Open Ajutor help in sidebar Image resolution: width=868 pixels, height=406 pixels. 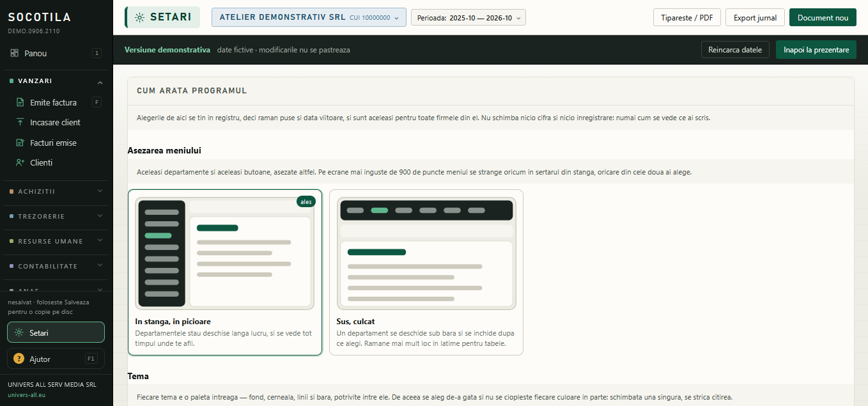pyautogui.click(x=56, y=359)
